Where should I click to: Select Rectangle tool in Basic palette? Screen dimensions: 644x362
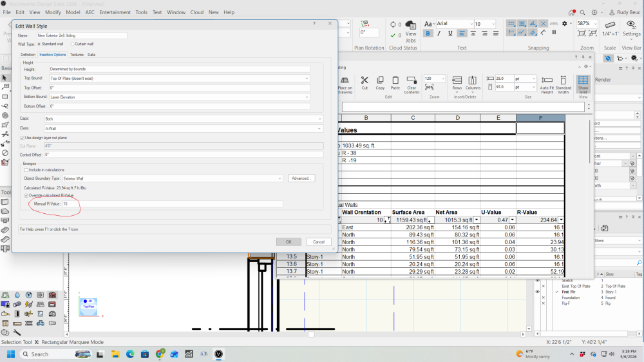click(5, 97)
